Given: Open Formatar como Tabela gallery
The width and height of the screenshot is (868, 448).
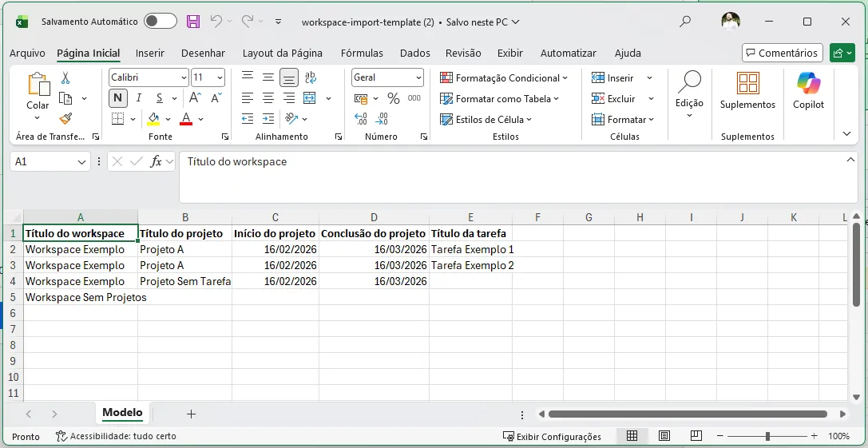Looking at the screenshot, I should tap(499, 98).
